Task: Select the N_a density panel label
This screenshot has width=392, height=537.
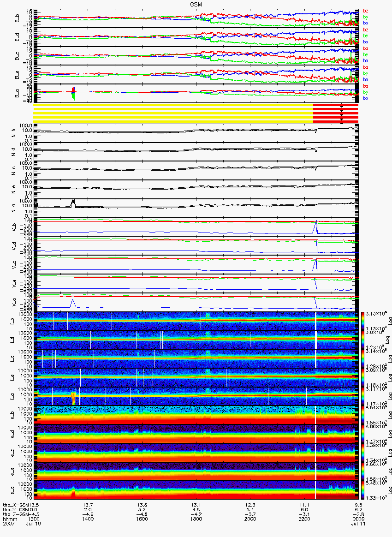Action: pyautogui.click(x=14, y=209)
